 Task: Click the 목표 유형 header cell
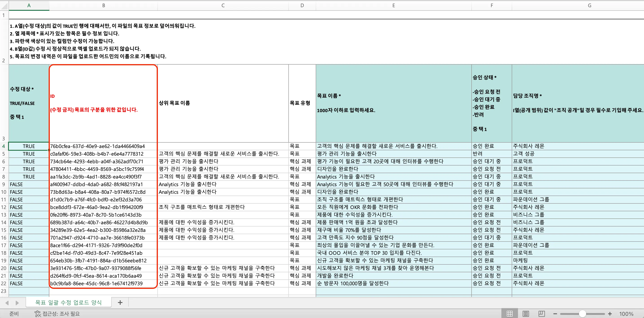[302, 103]
